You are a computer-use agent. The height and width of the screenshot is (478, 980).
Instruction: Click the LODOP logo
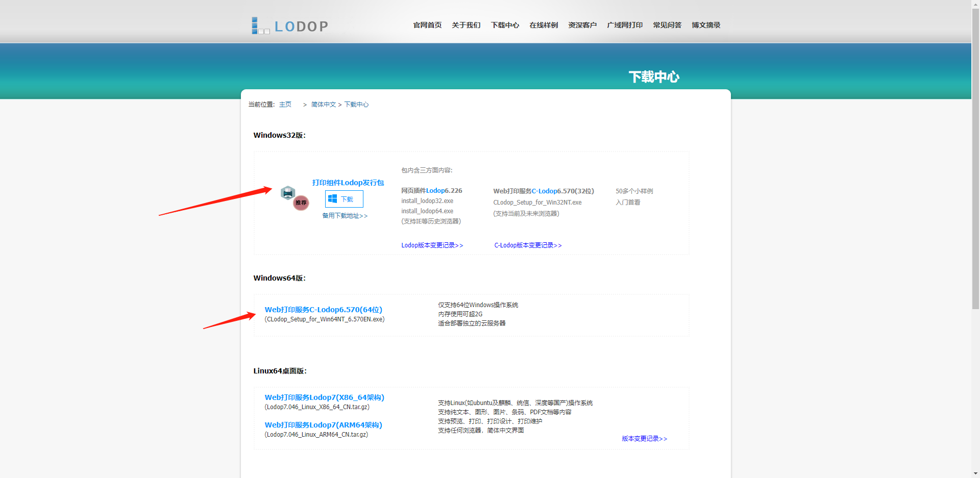290,26
